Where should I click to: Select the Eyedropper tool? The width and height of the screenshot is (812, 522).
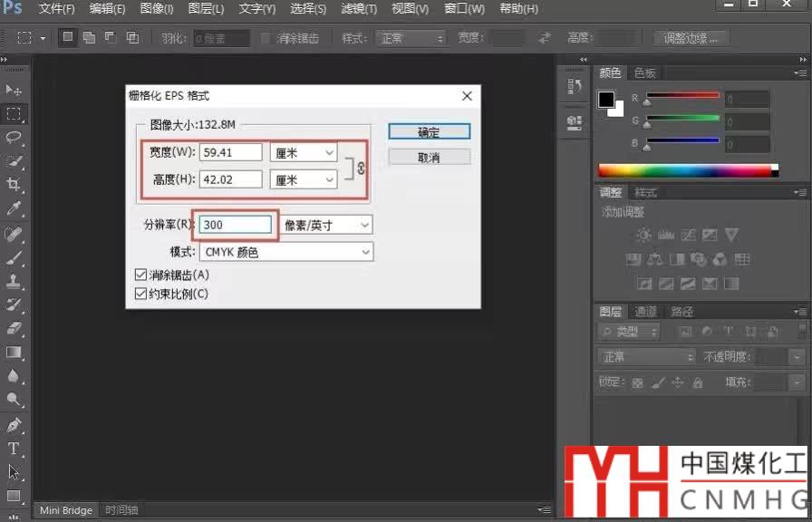pyautogui.click(x=14, y=209)
